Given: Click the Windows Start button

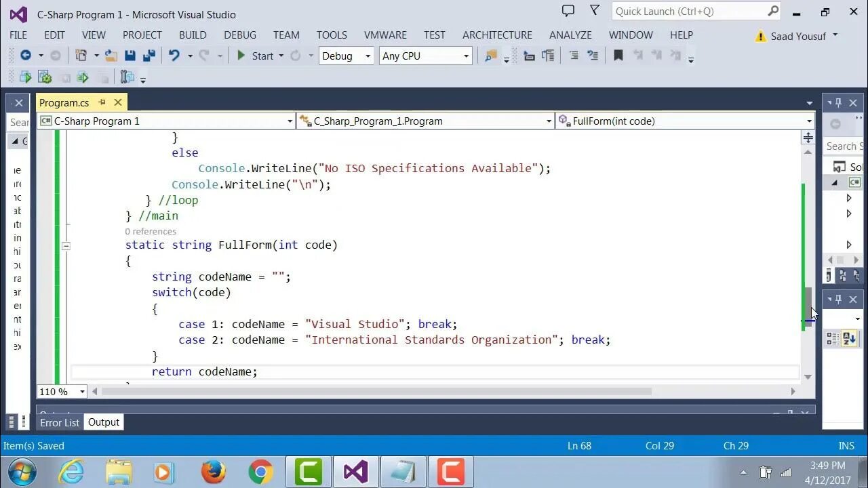Looking at the screenshot, I should pos(22,471).
